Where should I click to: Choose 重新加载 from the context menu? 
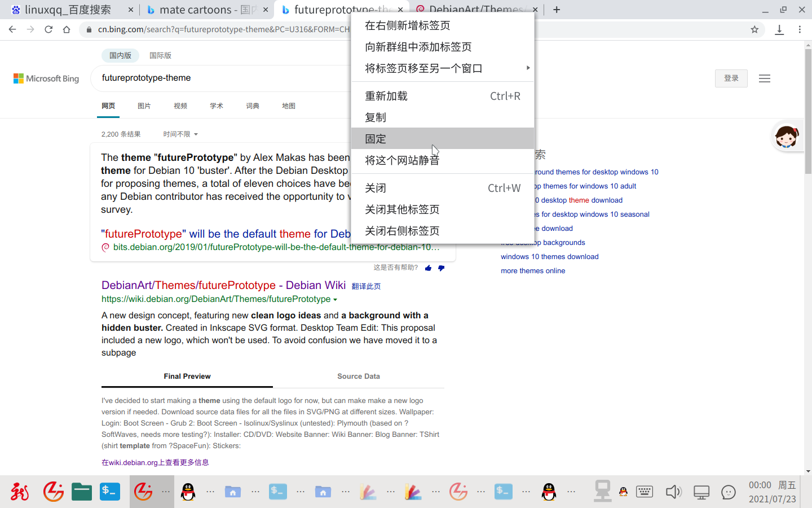pos(443,96)
